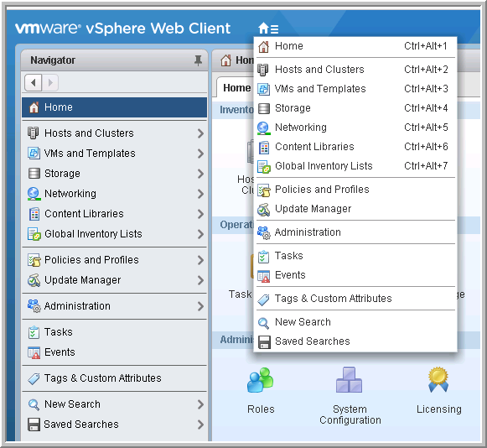Choose Home in the dropdown menu
487x448 pixels.
(355, 46)
